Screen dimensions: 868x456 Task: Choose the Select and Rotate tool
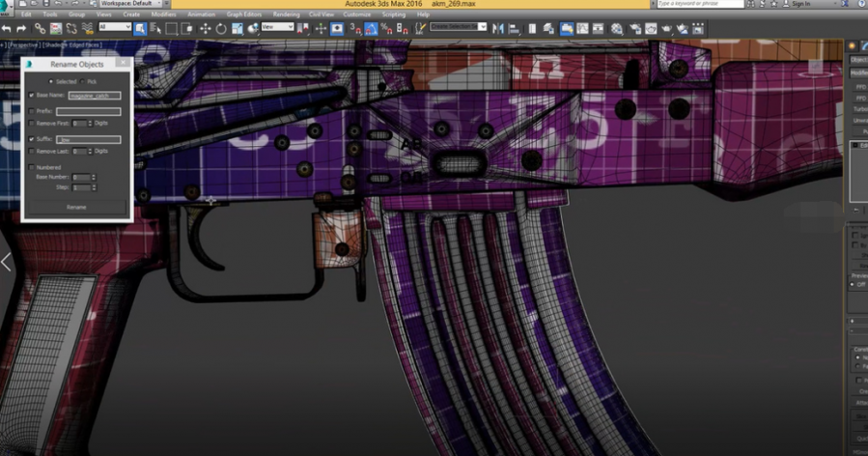[221, 28]
